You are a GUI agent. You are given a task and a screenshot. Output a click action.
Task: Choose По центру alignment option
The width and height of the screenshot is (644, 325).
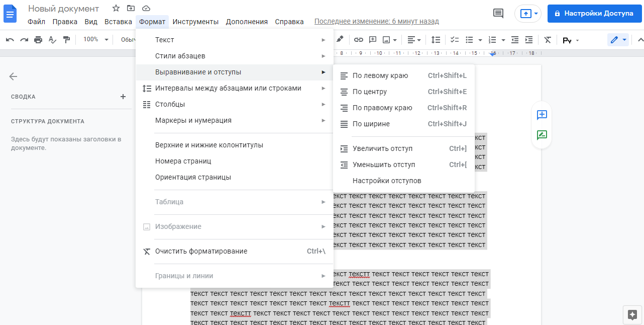pyautogui.click(x=369, y=92)
